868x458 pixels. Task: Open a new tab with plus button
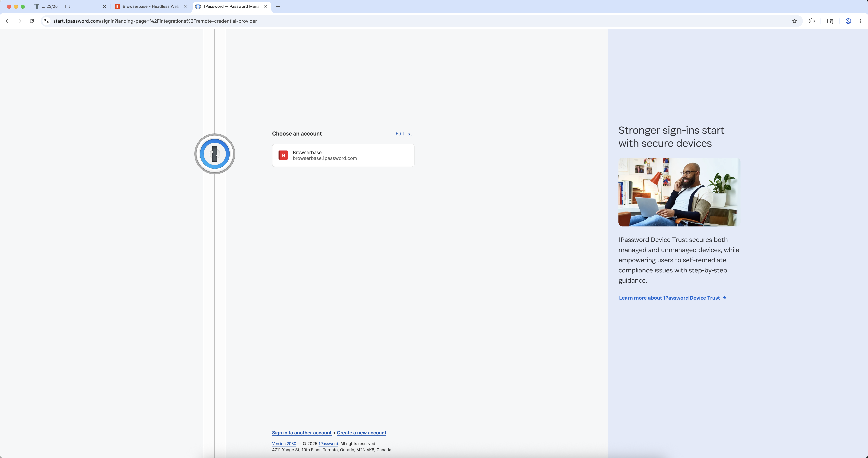tap(278, 6)
